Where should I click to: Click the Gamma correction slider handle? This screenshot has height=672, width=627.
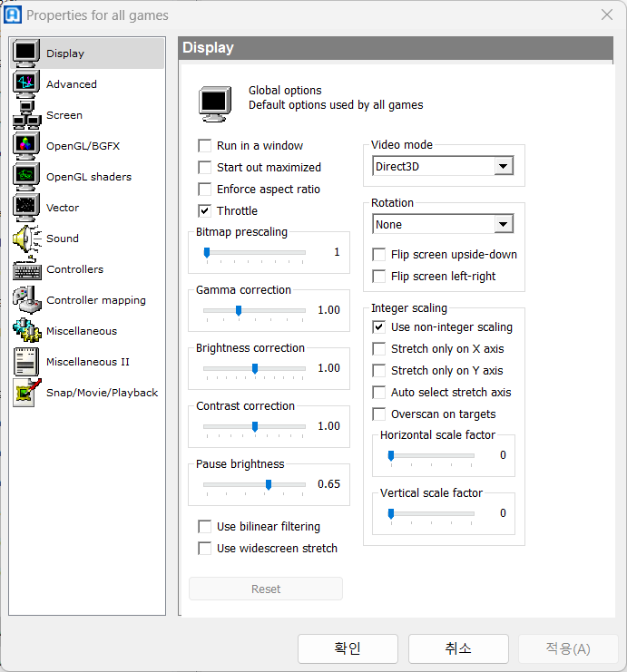(239, 310)
